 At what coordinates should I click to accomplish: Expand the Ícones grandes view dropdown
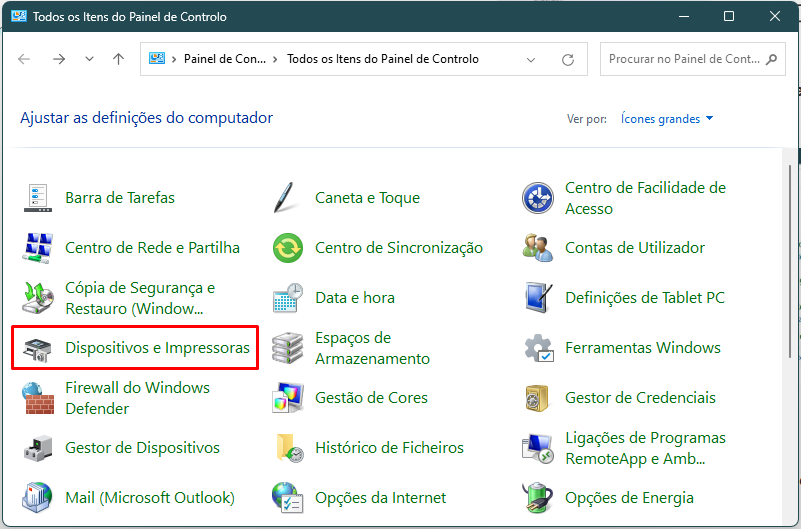click(666, 119)
